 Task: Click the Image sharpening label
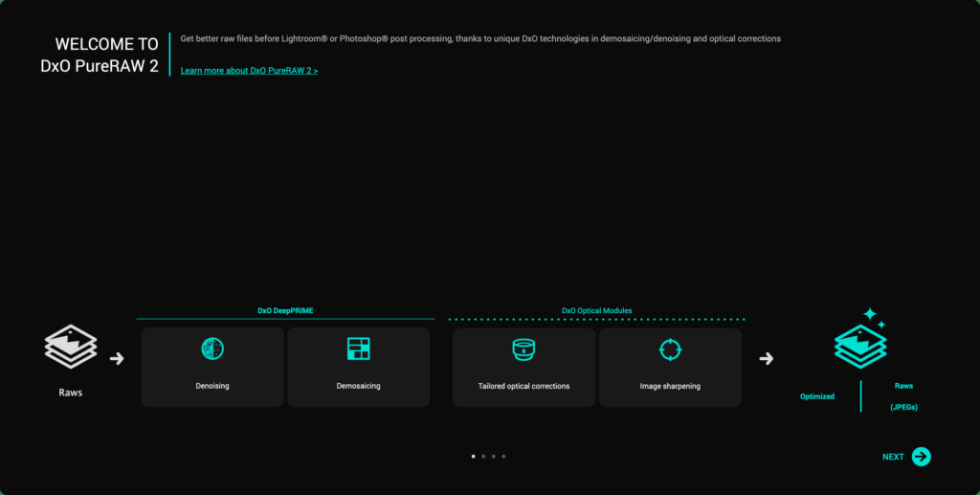(670, 386)
